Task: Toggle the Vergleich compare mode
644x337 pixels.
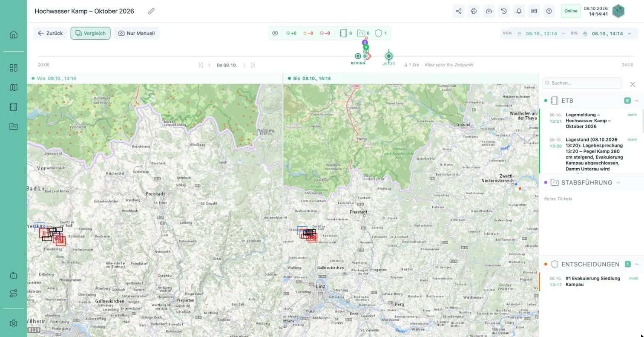Action: click(x=90, y=33)
